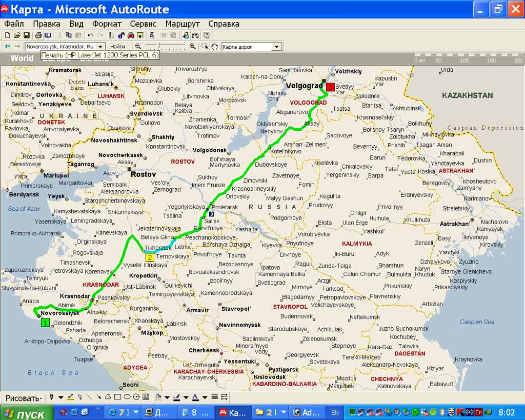
Task: Select the freeform polygon shape tool
Action: coord(108,397)
